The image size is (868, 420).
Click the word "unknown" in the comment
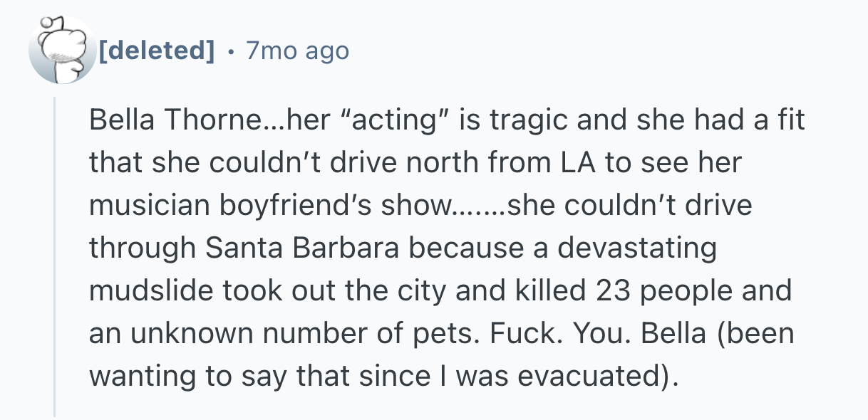(x=190, y=334)
